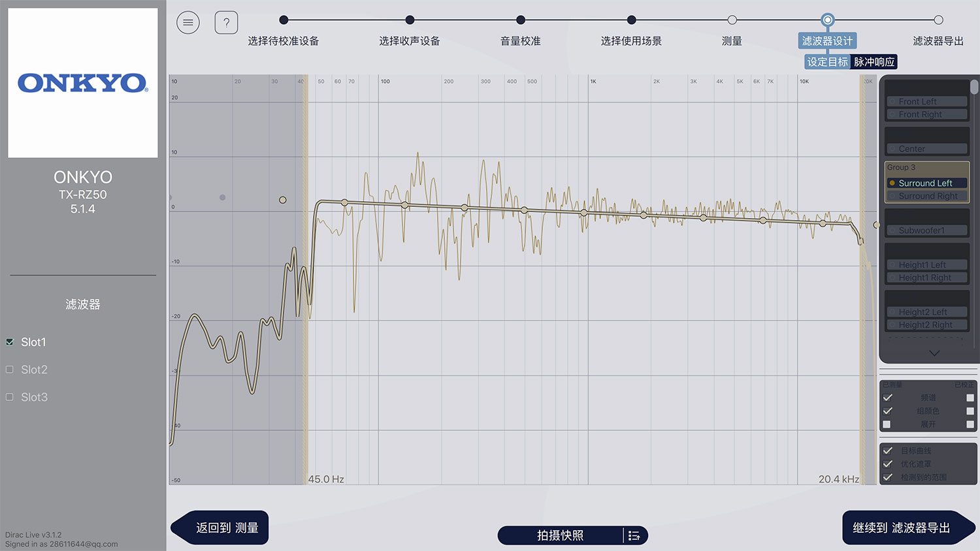The image size is (980, 551).
Task: Check the 已校正 checkbox for 频谱
Action: coord(969,397)
